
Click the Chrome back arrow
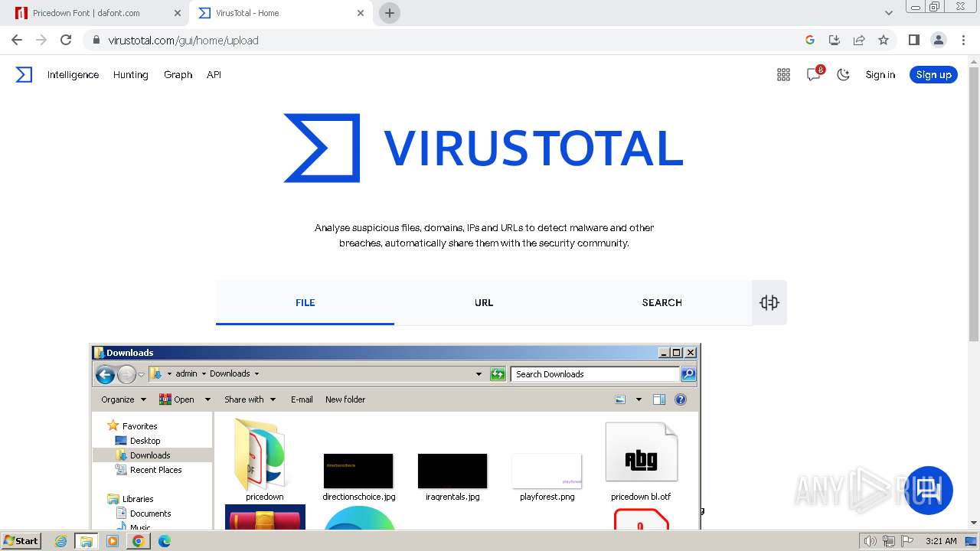coord(17,40)
